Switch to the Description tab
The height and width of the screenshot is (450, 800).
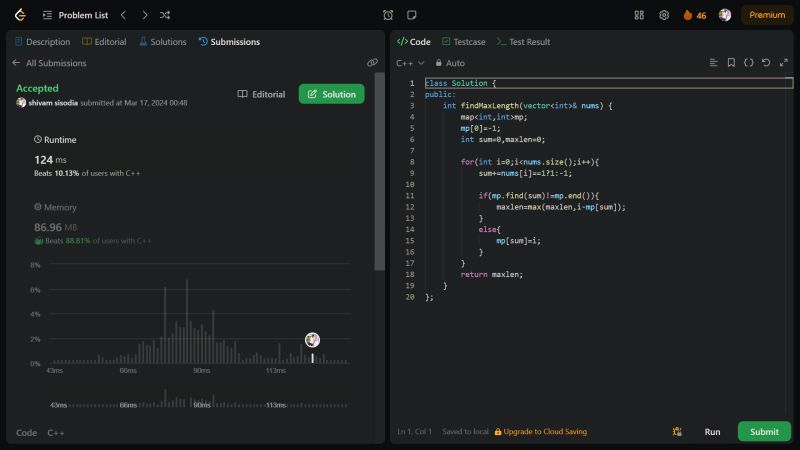42,42
